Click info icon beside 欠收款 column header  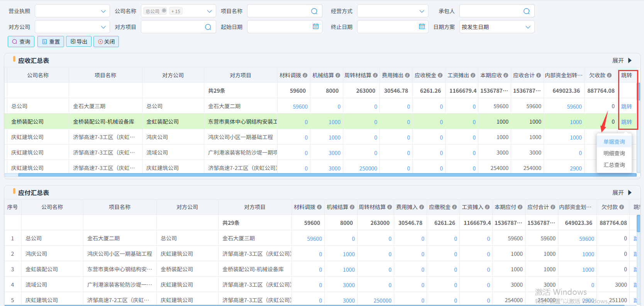pyautogui.click(x=609, y=75)
